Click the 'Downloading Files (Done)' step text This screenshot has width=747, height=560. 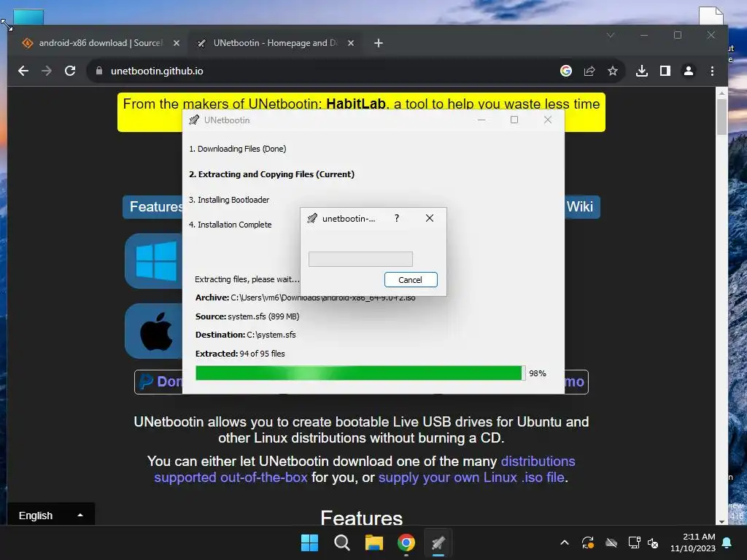coord(237,149)
